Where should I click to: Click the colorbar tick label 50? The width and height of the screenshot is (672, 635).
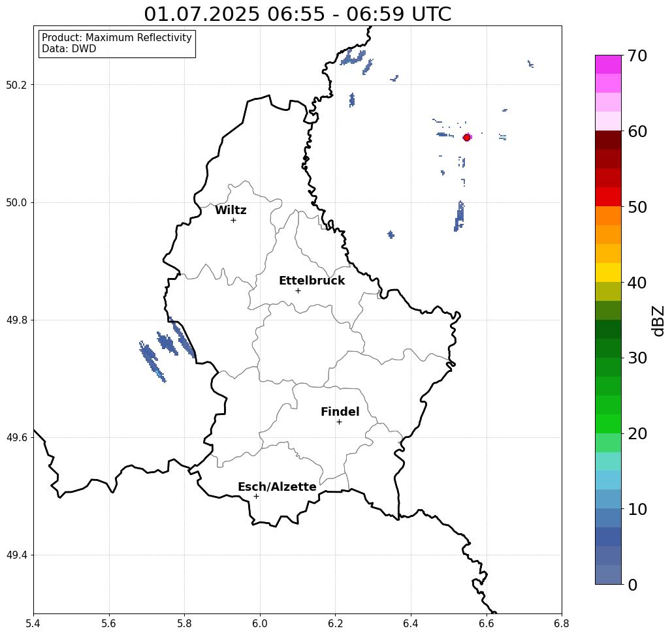tap(637, 207)
